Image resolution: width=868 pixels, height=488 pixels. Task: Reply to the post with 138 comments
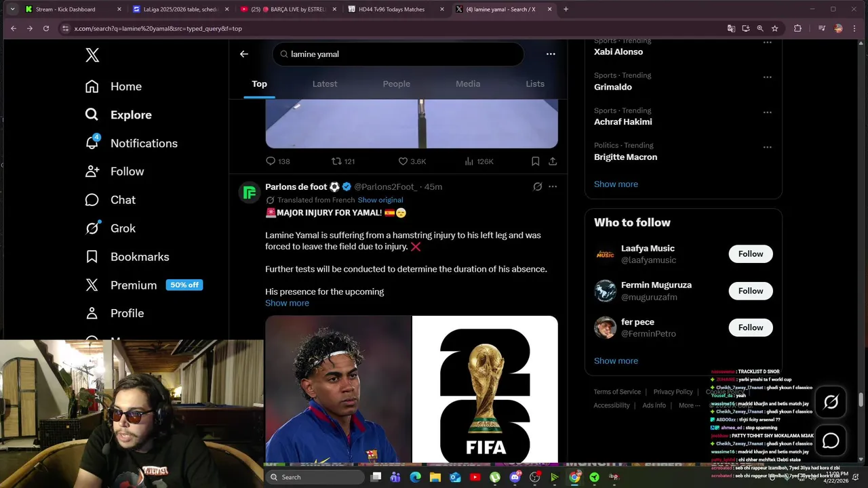pos(277,161)
